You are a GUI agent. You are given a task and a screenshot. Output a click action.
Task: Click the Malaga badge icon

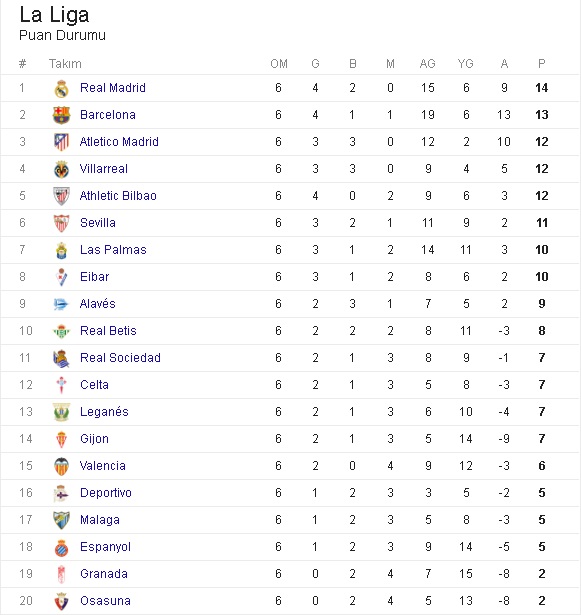tap(61, 520)
